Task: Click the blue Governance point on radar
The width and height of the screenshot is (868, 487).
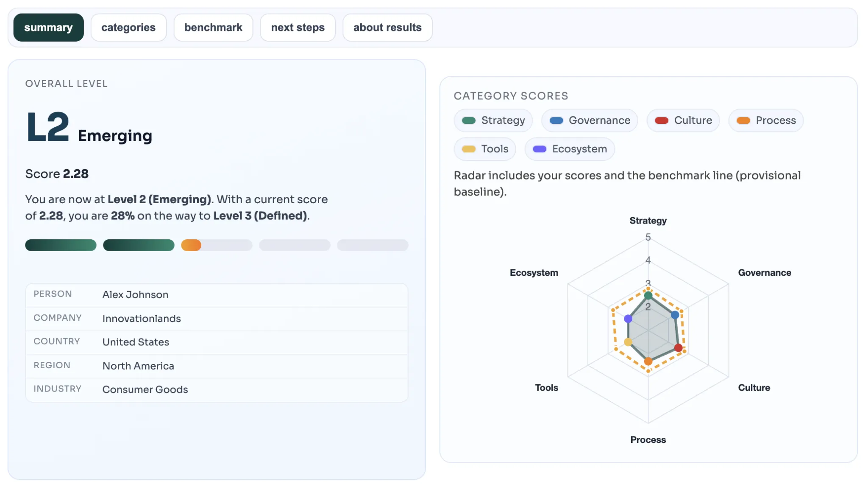Action: click(x=675, y=315)
